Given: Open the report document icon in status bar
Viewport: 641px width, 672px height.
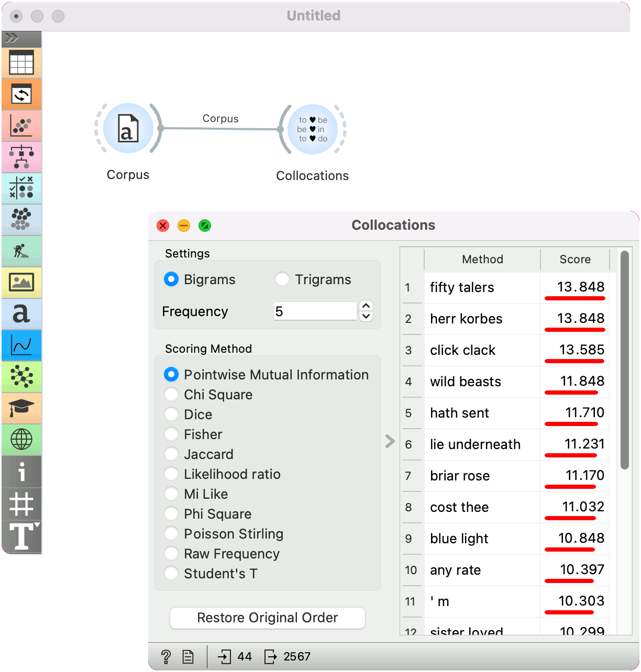Looking at the screenshot, I should [x=188, y=656].
